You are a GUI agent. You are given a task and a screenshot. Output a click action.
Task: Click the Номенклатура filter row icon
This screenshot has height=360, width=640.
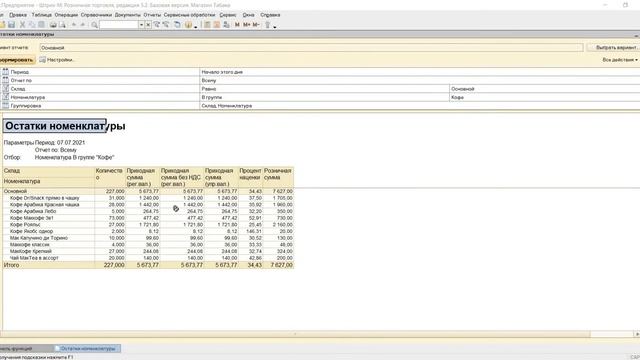pyautogui.click(x=5, y=97)
